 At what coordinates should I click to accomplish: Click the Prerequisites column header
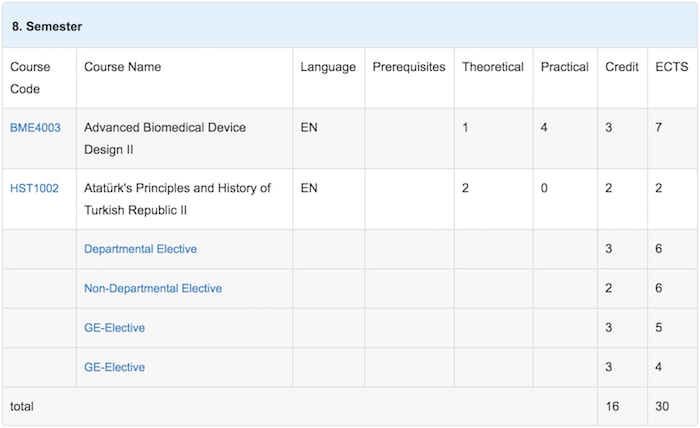tap(409, 67)
